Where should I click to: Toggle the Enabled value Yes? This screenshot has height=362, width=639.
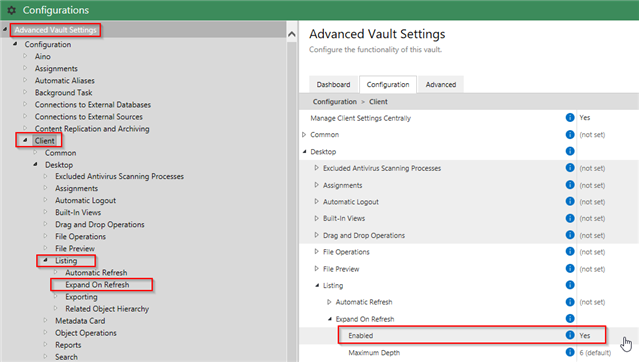[585, 336]
